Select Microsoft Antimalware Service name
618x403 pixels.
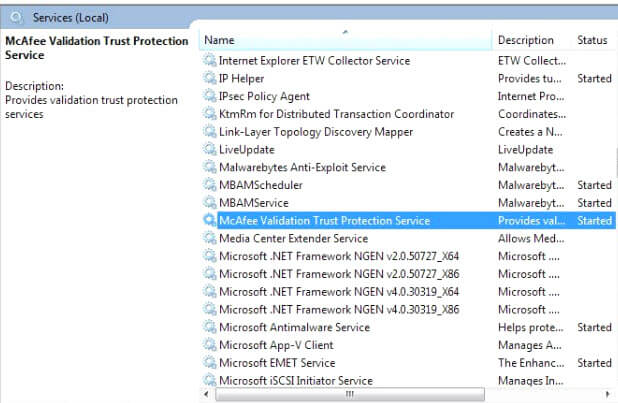(x=294, y=327)
